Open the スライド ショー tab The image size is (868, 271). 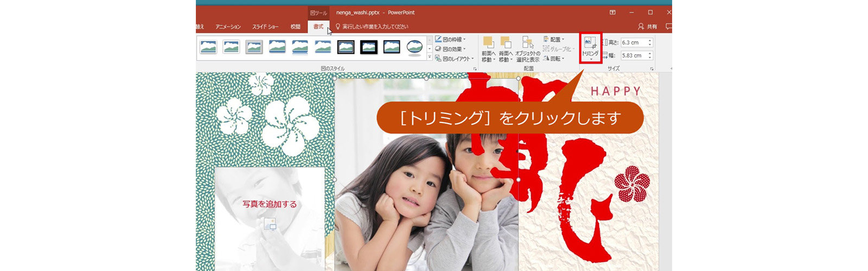265,27
